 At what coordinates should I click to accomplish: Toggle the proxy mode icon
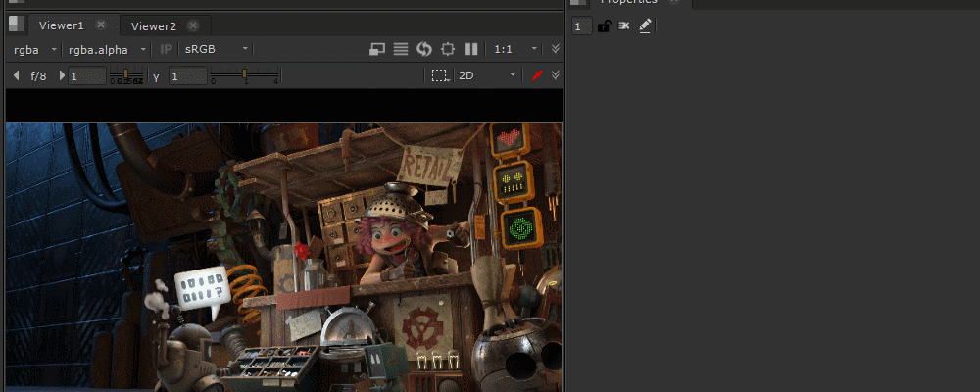tap(377, 49)
